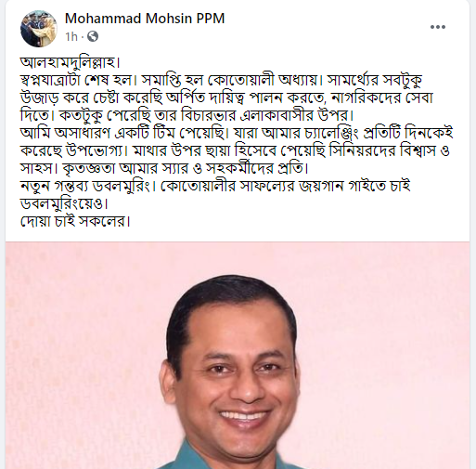Click the single-word line ডবলমুরিংয়েও।

click(x=64, y=204)
